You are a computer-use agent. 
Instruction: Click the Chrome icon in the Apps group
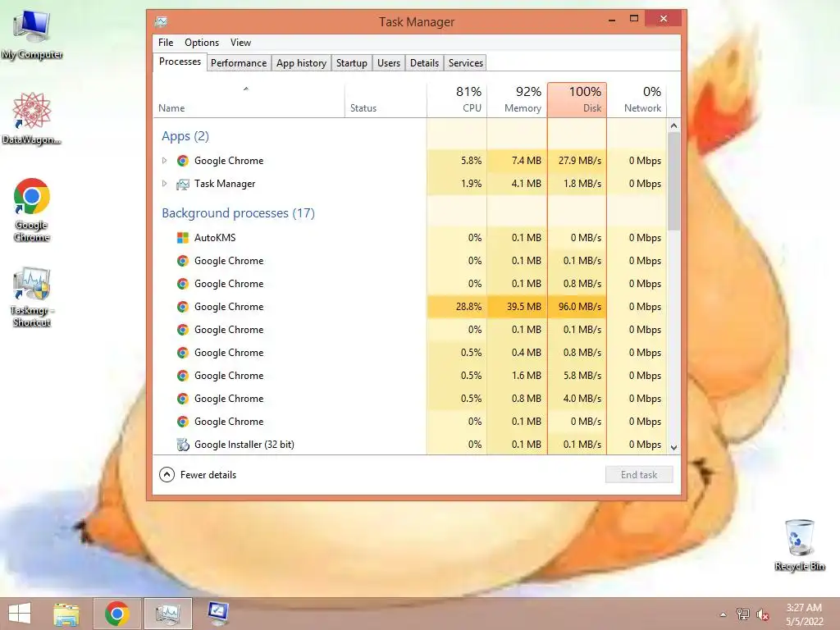click(183, 161)
